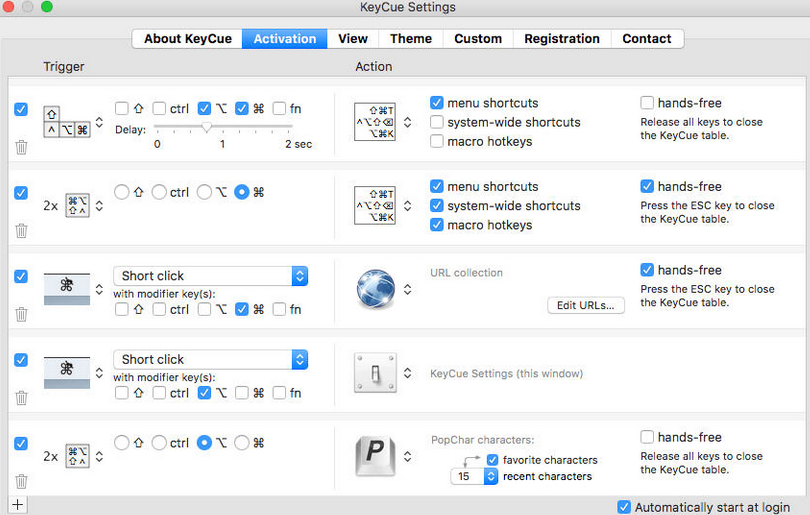Change action type stepper beside PopChar icon

pyautogui.click(x=408, y=456)
